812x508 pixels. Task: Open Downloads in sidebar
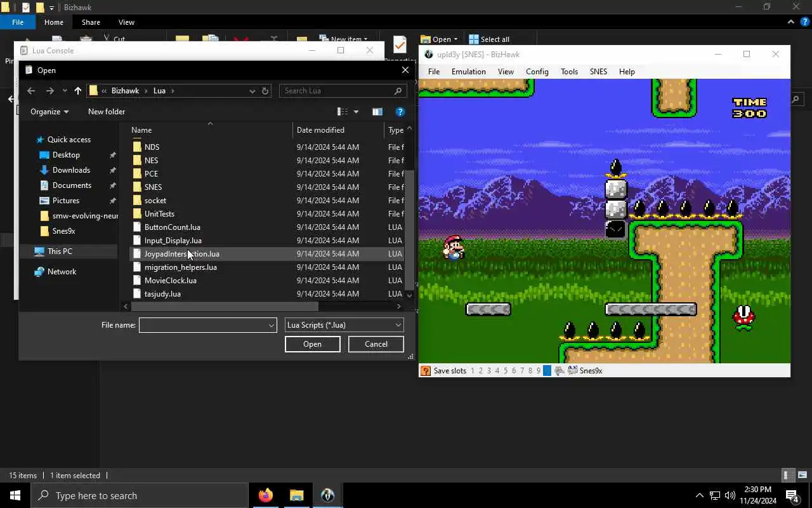[x=71, y=170]
